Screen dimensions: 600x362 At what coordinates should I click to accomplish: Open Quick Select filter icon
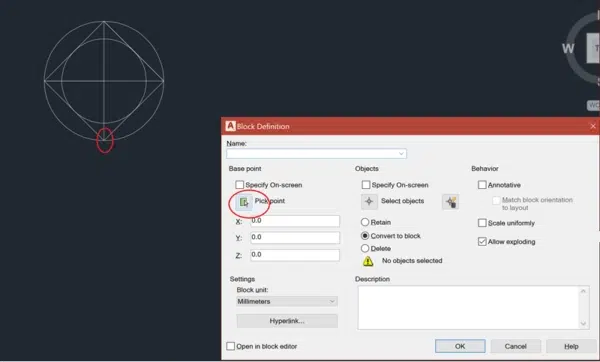[450, 202]
